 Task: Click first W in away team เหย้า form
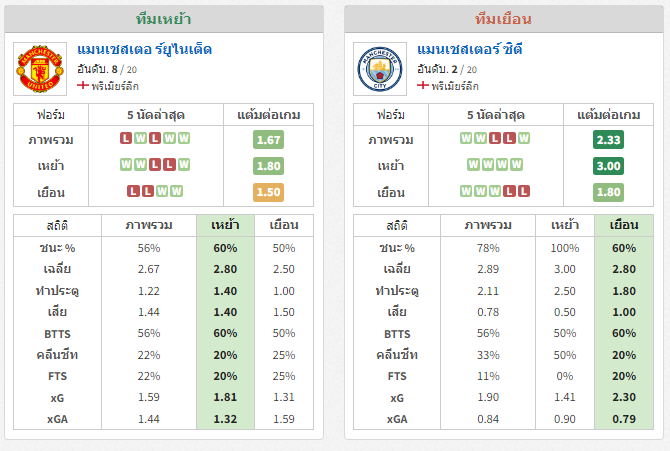[473, 165]
